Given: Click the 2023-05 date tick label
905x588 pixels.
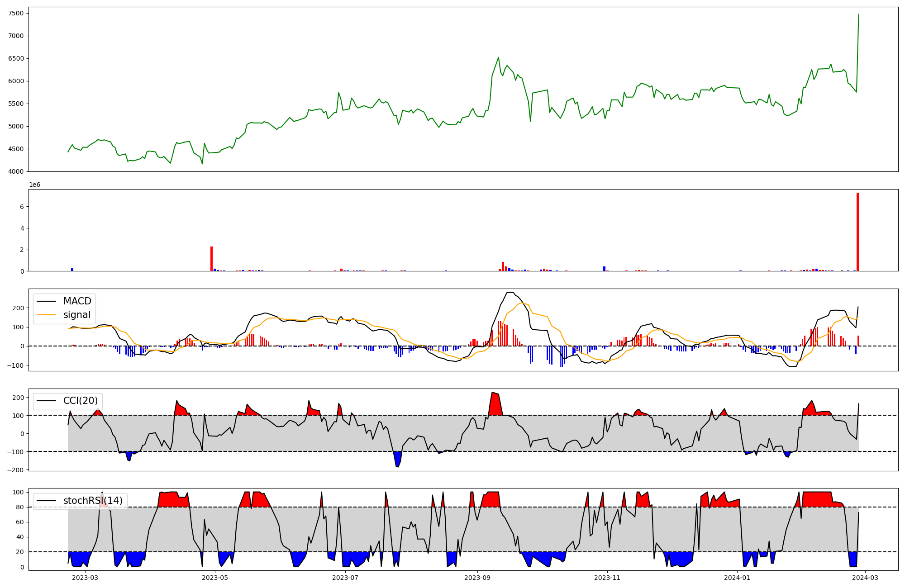Looking at the screenshot, I should [215, 578].
